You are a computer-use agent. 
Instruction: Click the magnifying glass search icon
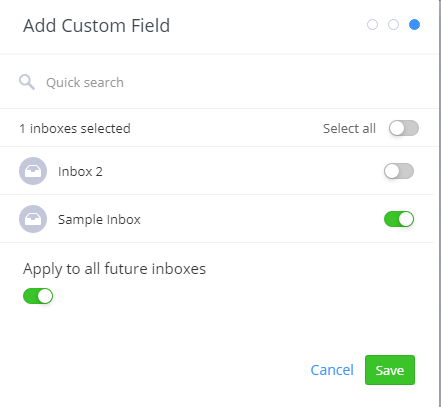[27, 82]
